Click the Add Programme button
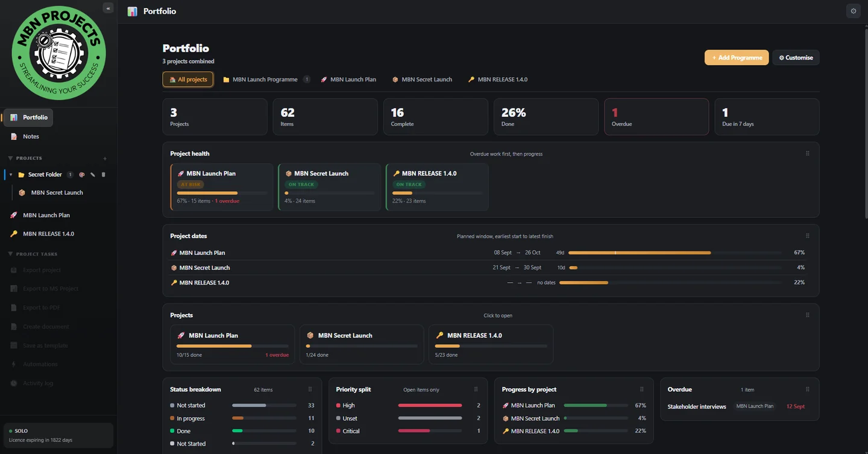Image resolution: width=868 pixels, height=454 pixels. click(x=737, y=58)
